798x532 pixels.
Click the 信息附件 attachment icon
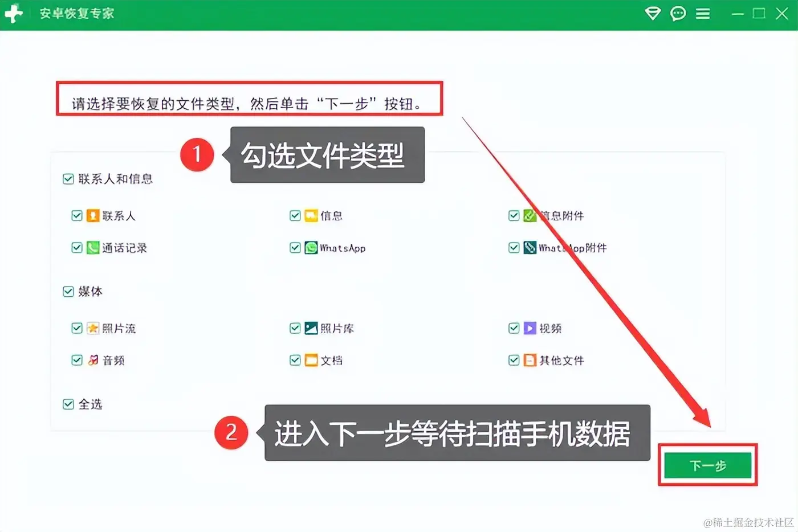(x=530, y=215)
